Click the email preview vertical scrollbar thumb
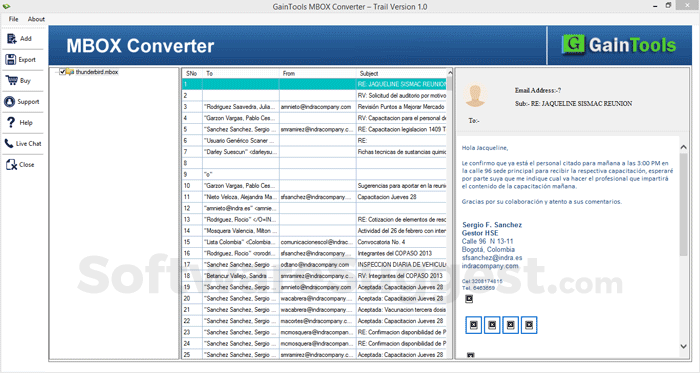Image resolution: width=700 pixels, height=373 pixels. pos(683,204)
